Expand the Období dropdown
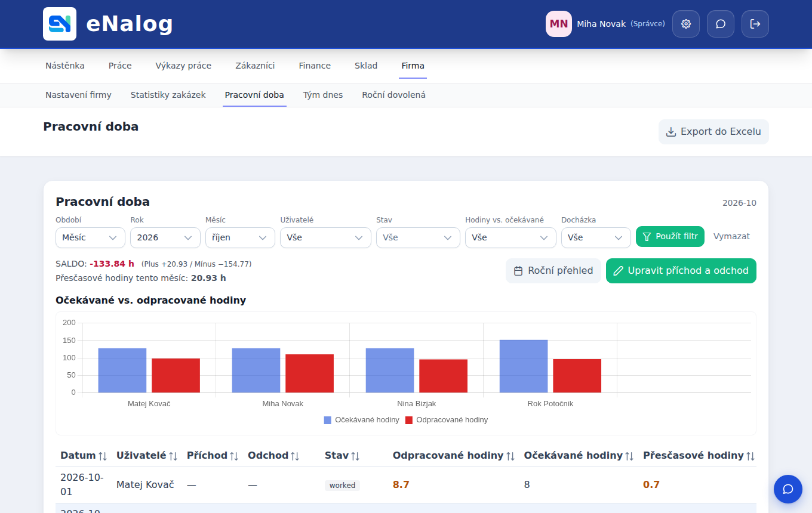 [x=90, y=237]
